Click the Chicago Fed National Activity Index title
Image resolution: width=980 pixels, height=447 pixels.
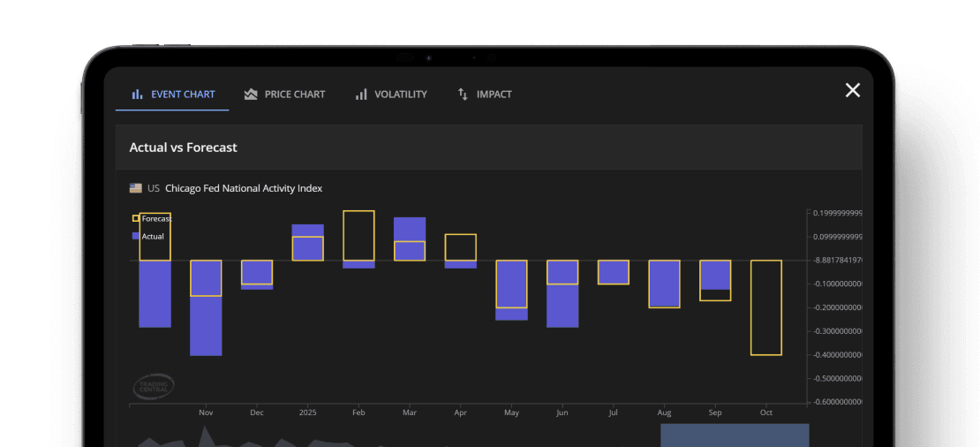click(x=244, y=188)
